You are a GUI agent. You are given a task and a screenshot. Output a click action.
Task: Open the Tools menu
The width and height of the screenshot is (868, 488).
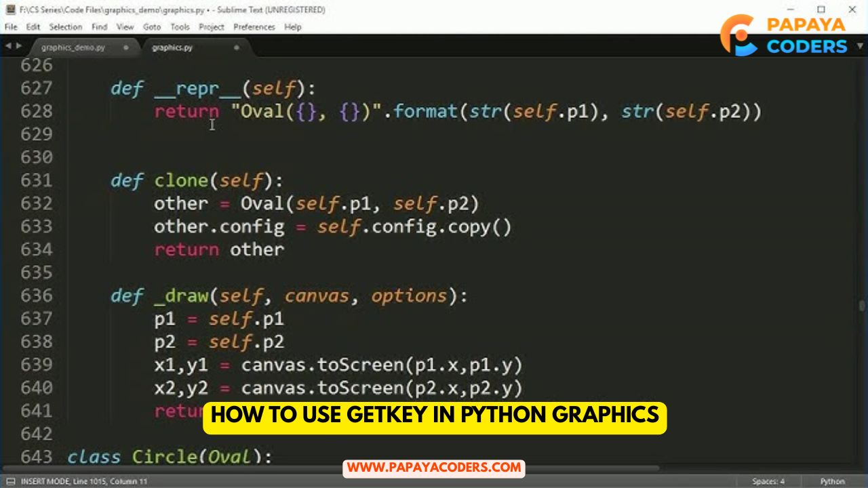tap(180, 27)
